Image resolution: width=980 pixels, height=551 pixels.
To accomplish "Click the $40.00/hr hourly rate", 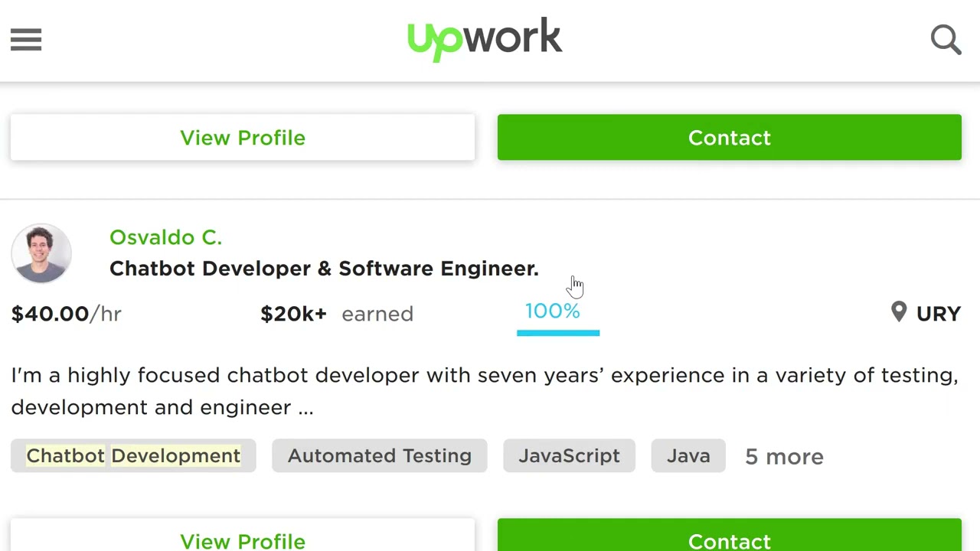I will (x=67, y=314).
